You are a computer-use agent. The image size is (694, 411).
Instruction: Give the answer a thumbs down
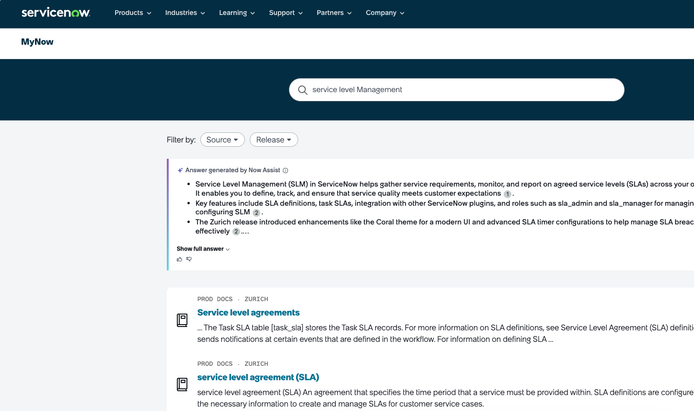coord(189,259)
